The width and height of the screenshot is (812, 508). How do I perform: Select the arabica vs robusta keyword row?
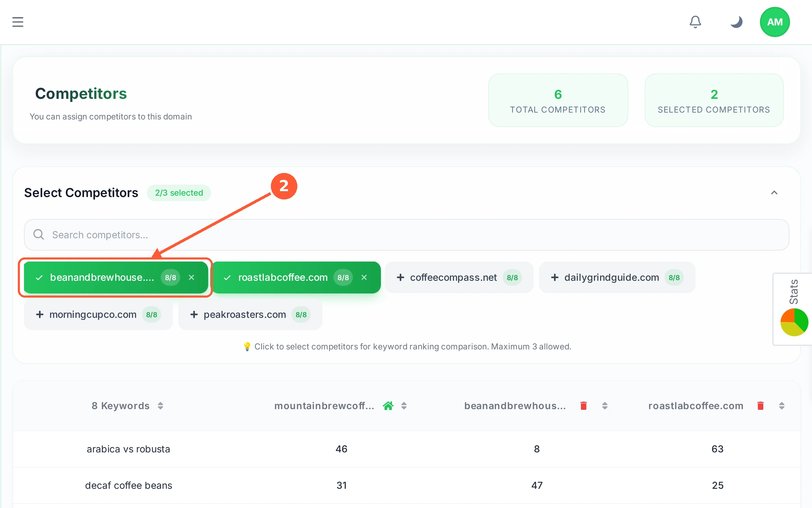(x=407, y=449)
